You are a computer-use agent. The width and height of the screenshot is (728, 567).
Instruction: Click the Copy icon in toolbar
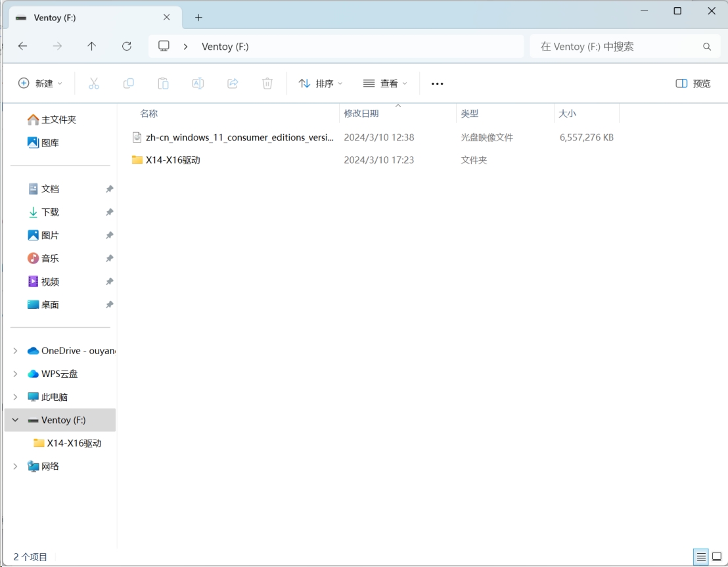pos(129,83)
